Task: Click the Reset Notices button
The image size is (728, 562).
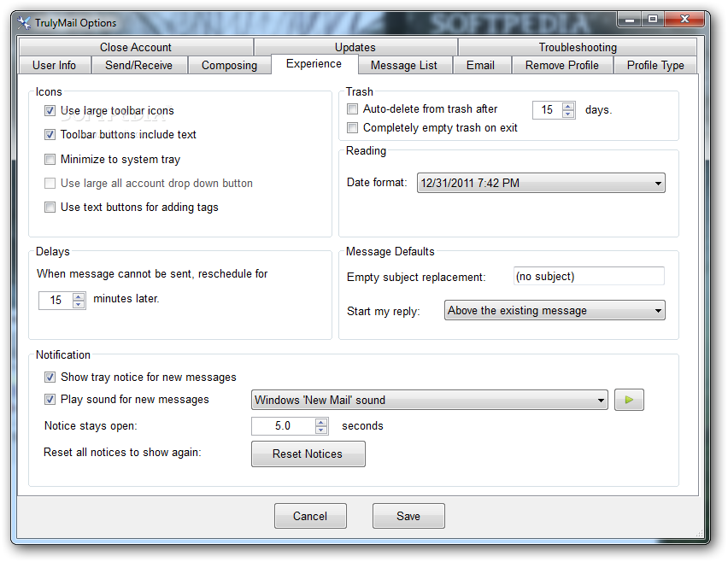Action: point(308,454)
